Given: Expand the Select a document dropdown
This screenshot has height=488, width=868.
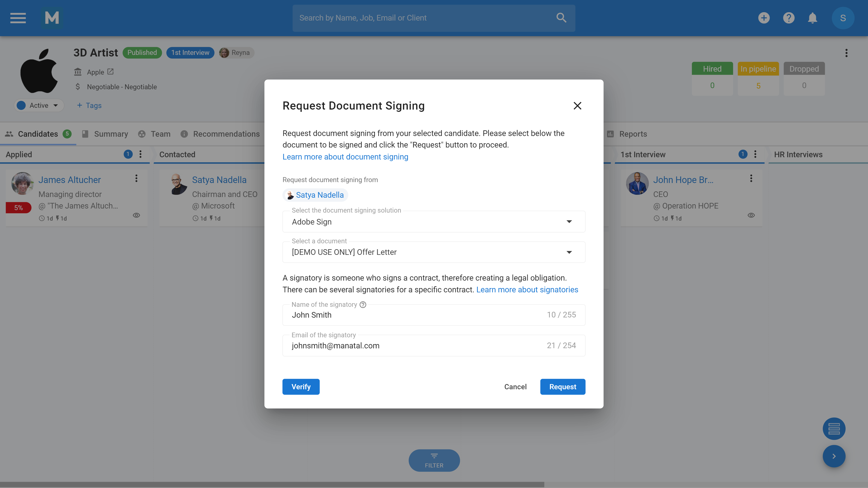Looking at the screenshot, I should [569, 252].
